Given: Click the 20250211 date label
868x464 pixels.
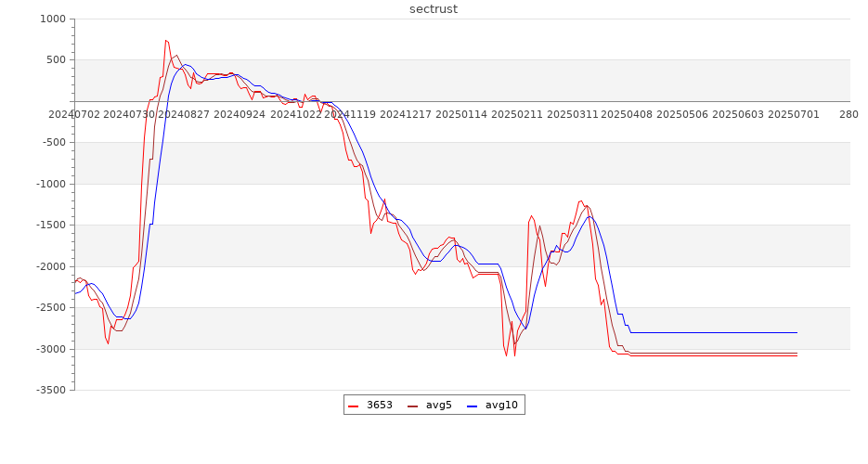Looking at the screenshot, I should (516, 114).
